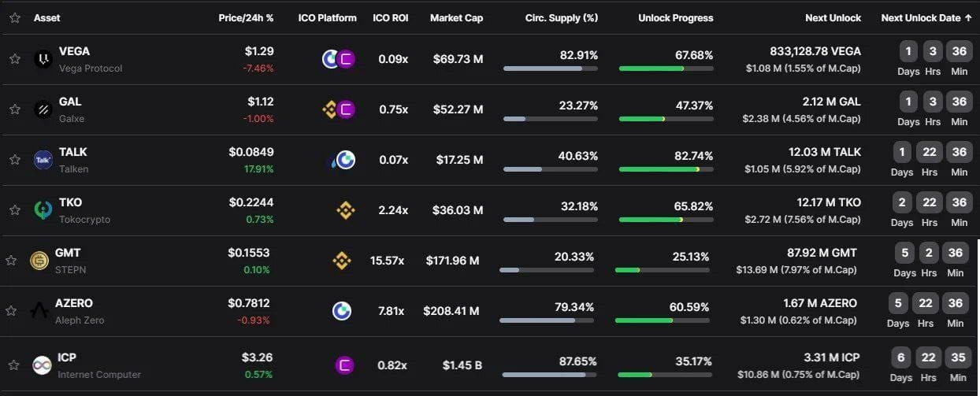This screenshot has height=396, width=980.
Task: Sort by Price/24h % column header
Action: click(246, 17)
